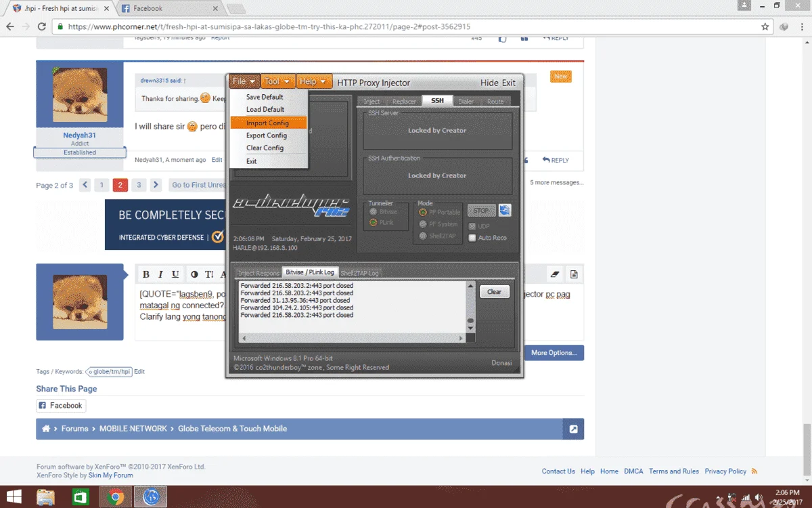Choose Load Default from File menu
The width and height of the screenshot is (812, 508).
pyautogui.click(x=269, y=109)
